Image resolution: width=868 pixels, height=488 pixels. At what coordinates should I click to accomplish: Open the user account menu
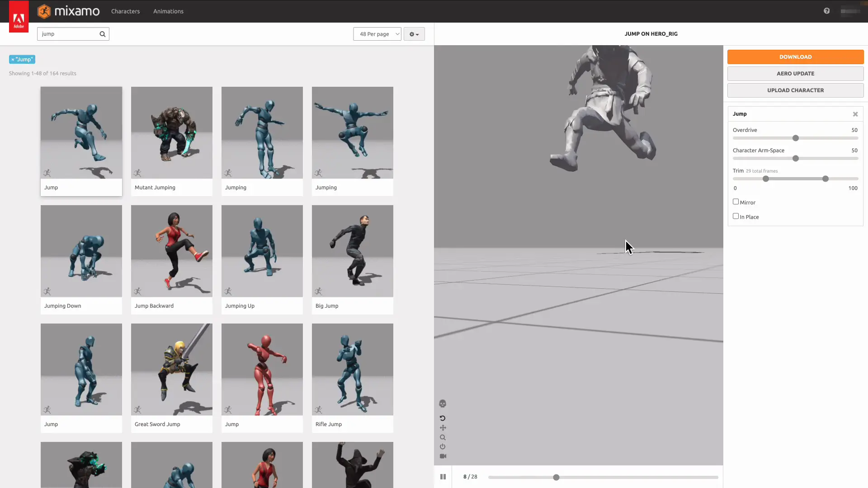pos(850,11)
